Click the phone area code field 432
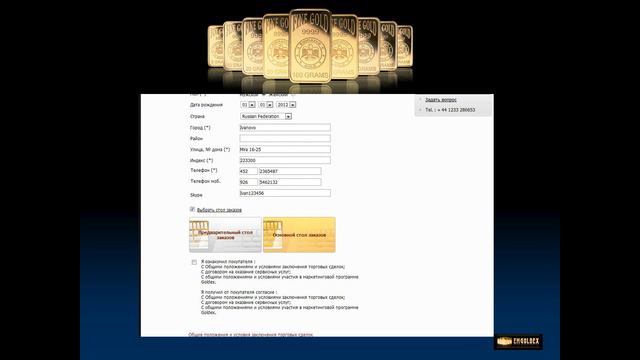 coord(249,171)
